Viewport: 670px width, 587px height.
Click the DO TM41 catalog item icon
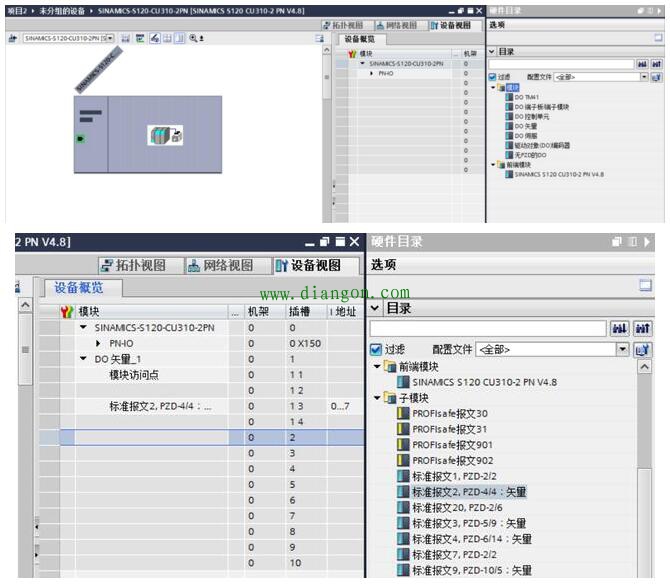(x=509, y=97)
